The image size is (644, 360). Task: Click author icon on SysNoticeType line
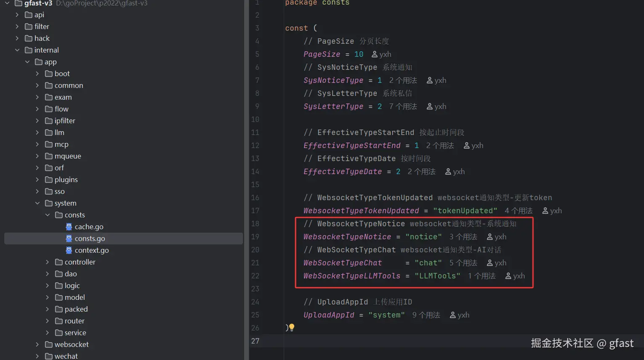[x=430, y=80]
